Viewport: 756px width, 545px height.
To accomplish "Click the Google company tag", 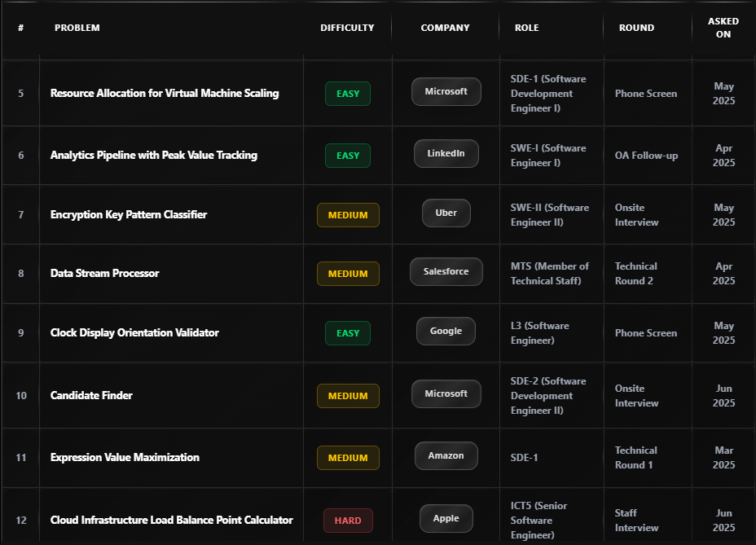I will click(x=446, y=332).
